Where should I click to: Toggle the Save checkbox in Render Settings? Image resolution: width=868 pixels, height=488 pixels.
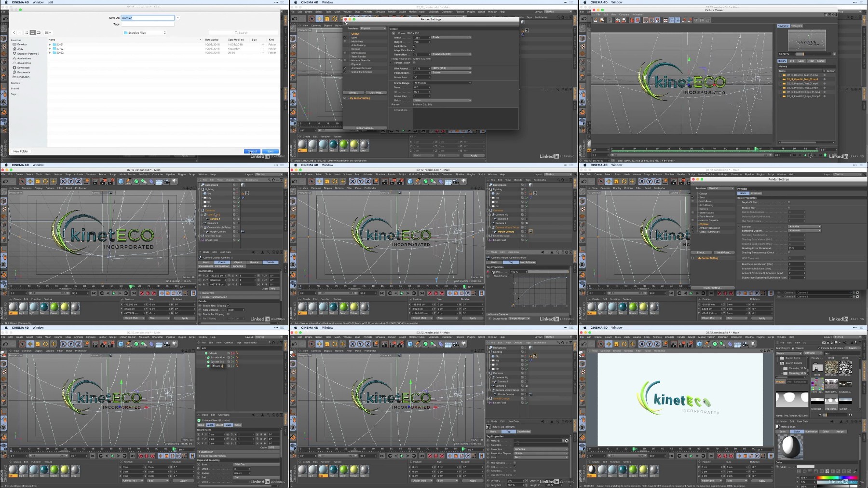(345, 38)
